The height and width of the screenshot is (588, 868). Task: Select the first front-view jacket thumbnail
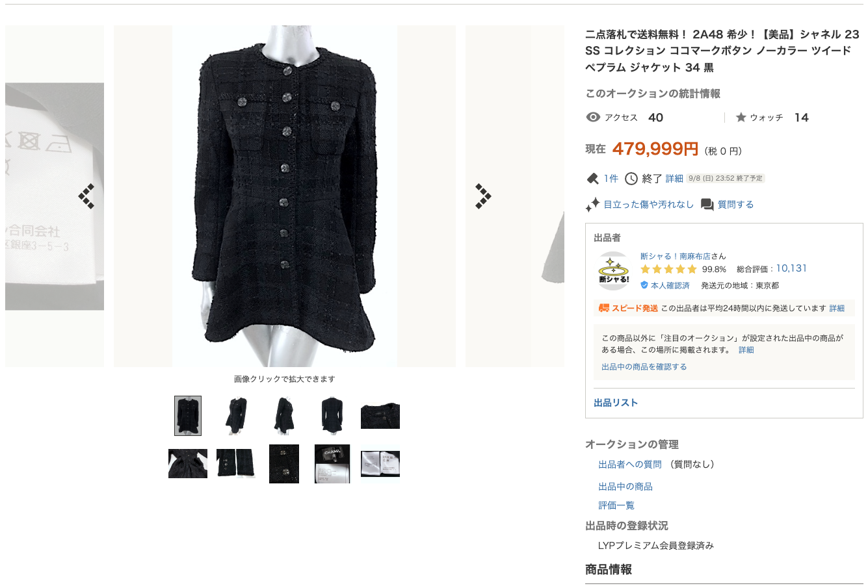click(x=188, y=416)
